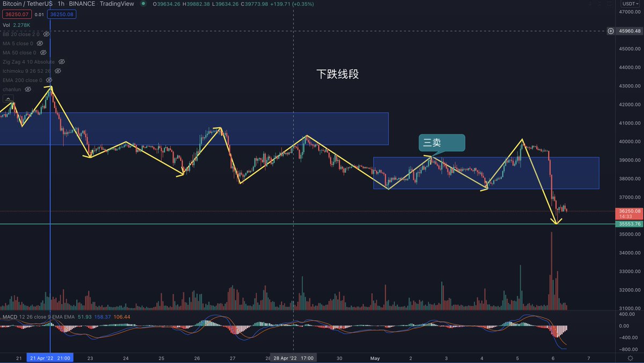
Task: Show the MA 50 close indicator
Action: (43, 53)
